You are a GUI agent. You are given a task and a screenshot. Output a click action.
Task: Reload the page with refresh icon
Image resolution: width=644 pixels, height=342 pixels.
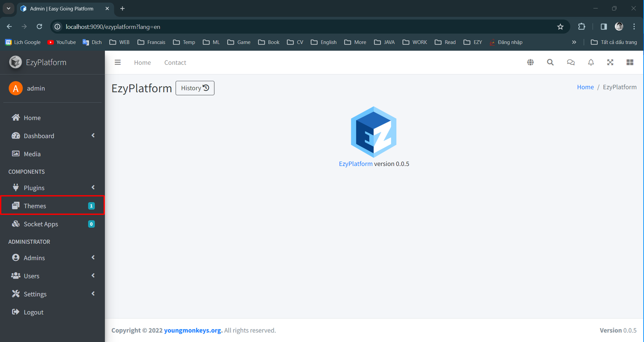[x=39, y=27]
